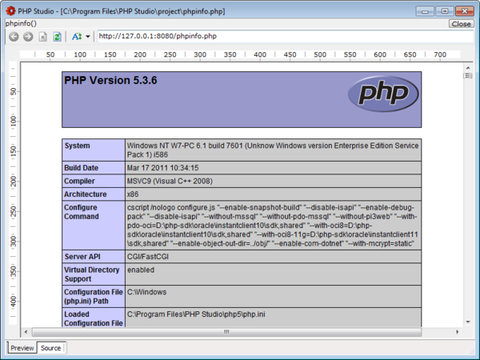Click the PHP Studio gear icon in title bar
This screenshot has height=360, width=480.
pos(11,11)
